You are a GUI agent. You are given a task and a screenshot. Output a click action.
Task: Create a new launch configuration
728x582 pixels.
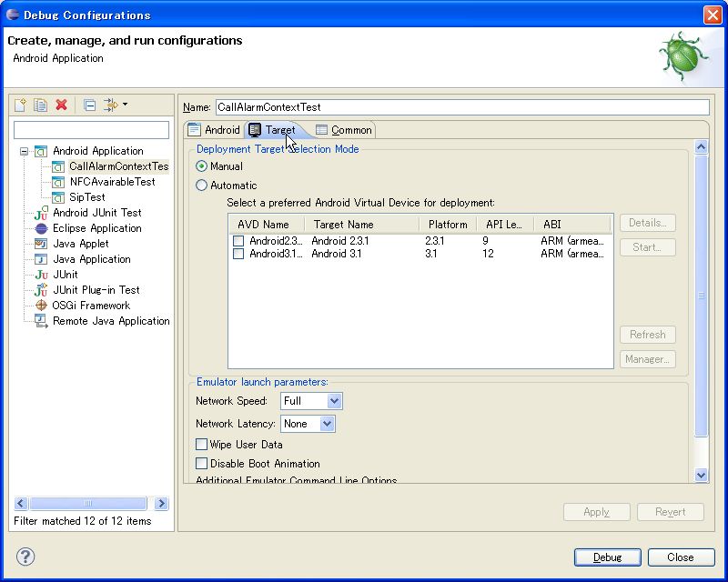[x=20, y=104]
